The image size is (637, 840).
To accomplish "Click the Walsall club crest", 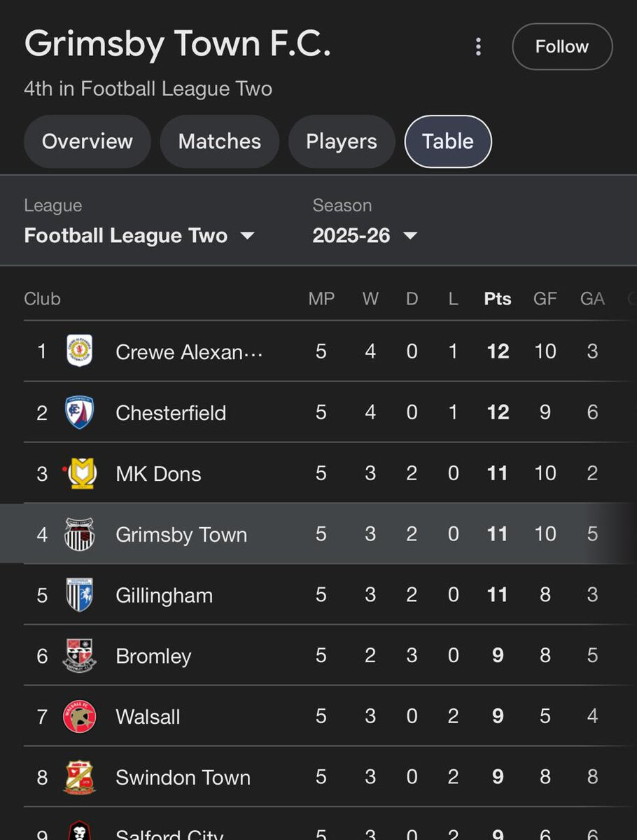I will point(80,717).
